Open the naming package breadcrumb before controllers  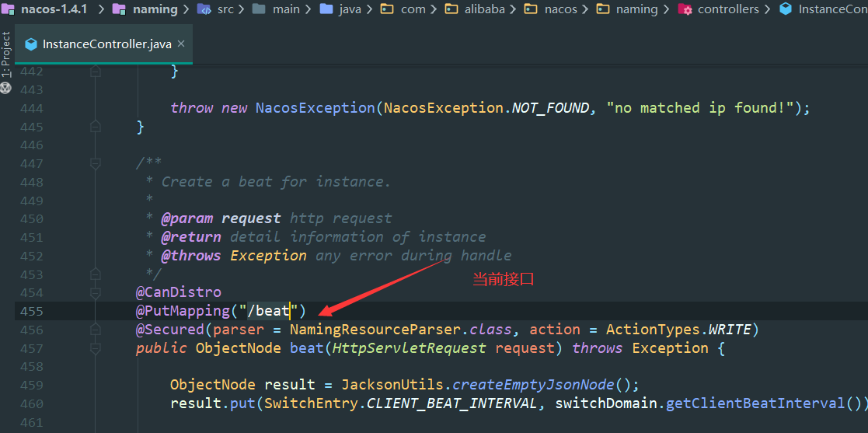[x=627, y=9]
